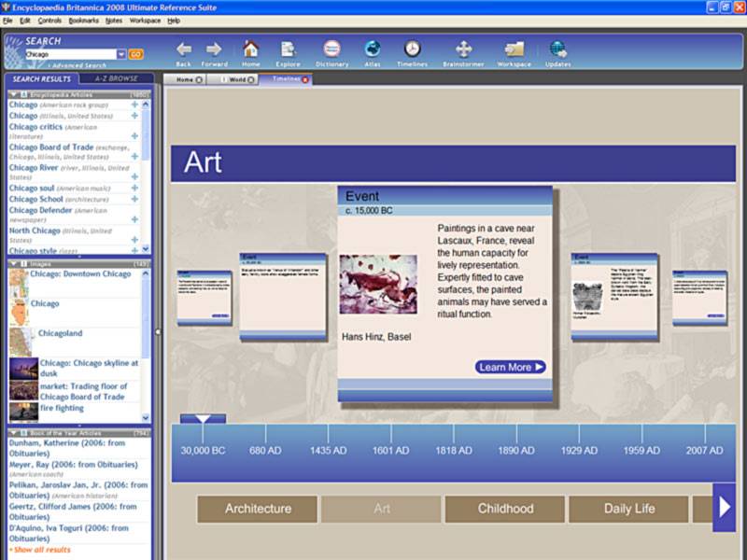This screenshot has width=747, height=560.
Task: Add Chicago (American rock group) with plus icon
Action: tap(134, 105)
